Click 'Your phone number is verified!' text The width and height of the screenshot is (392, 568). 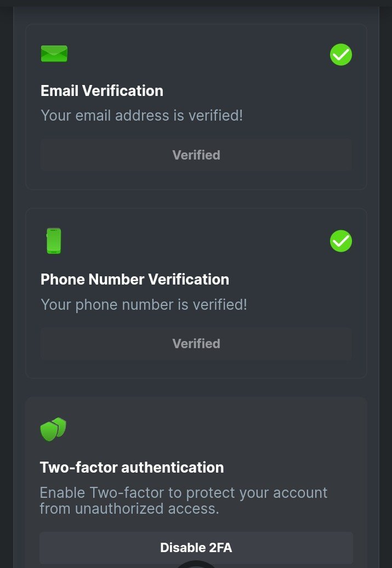coord(144,304)
